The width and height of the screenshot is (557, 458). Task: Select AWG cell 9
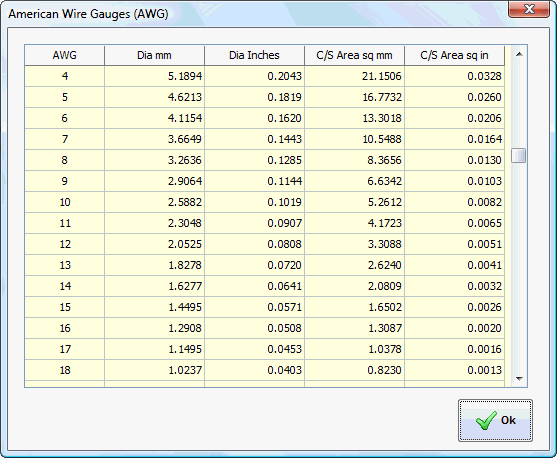65,181
